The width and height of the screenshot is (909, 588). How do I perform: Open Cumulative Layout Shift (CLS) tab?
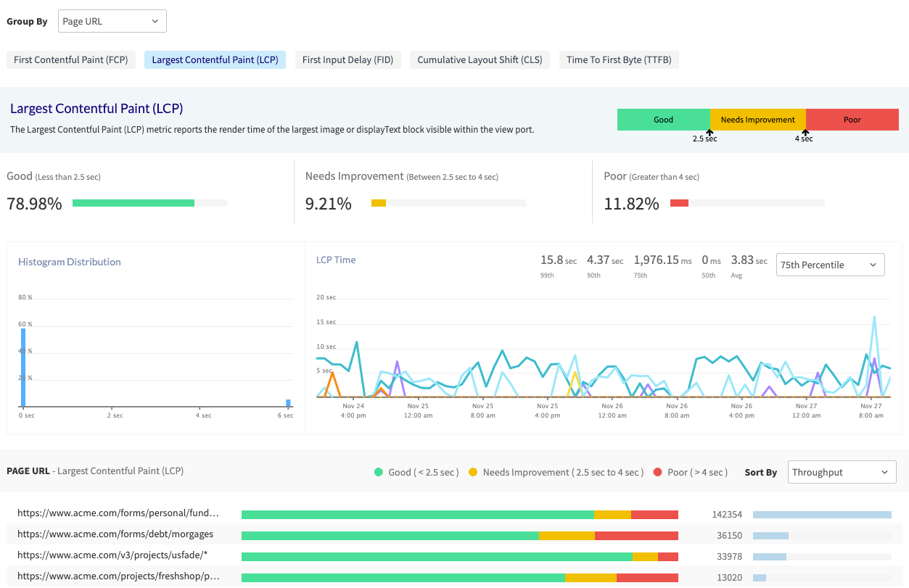coord(480,59)
